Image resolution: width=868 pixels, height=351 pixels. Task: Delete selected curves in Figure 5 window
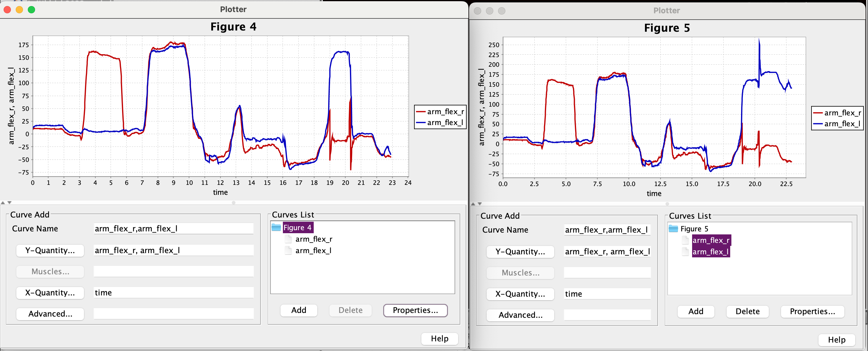[x=747, y=312]
